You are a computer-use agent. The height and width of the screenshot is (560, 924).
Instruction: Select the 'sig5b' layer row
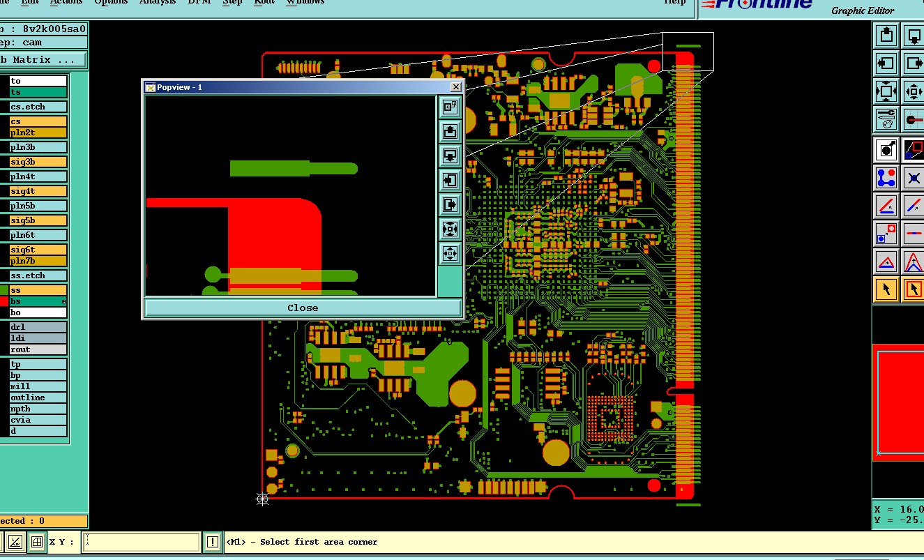coord(38,220)
